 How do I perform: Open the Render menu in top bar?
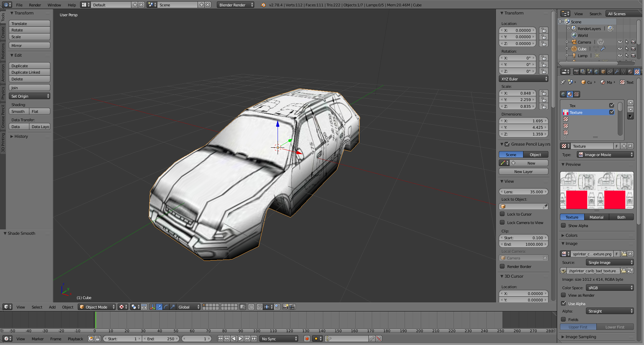coord(35,5)
